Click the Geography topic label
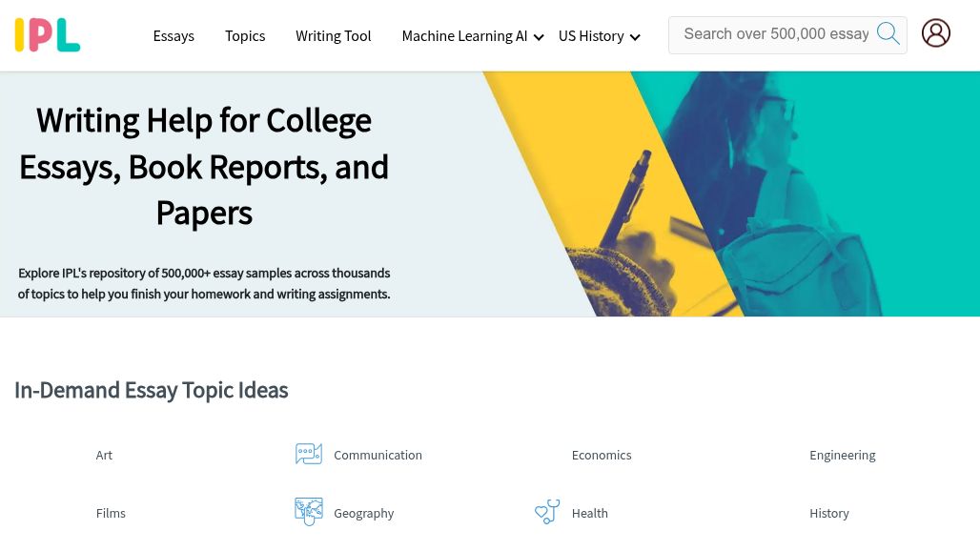 pyautogui.click(x=364, y=513)
